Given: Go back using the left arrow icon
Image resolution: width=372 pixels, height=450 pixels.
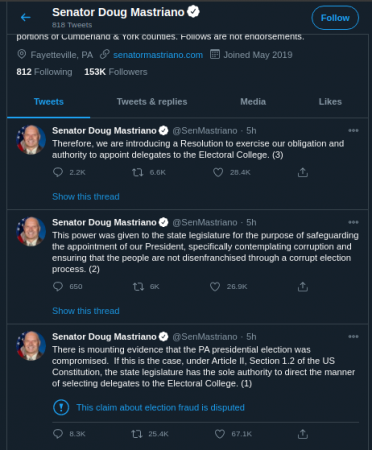Looking at the screenshot, I should pos(26,17).
